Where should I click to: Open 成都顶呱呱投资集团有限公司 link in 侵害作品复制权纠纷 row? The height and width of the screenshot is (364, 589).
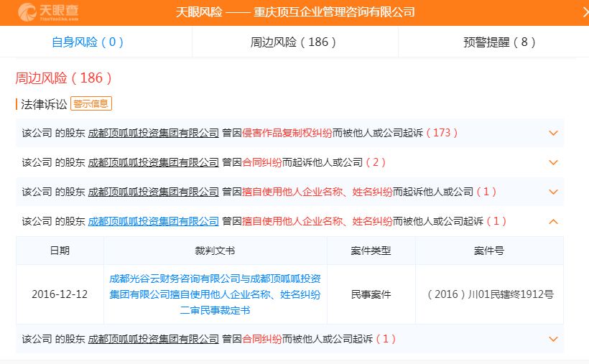pyautogui.click(x=153, y=133)
